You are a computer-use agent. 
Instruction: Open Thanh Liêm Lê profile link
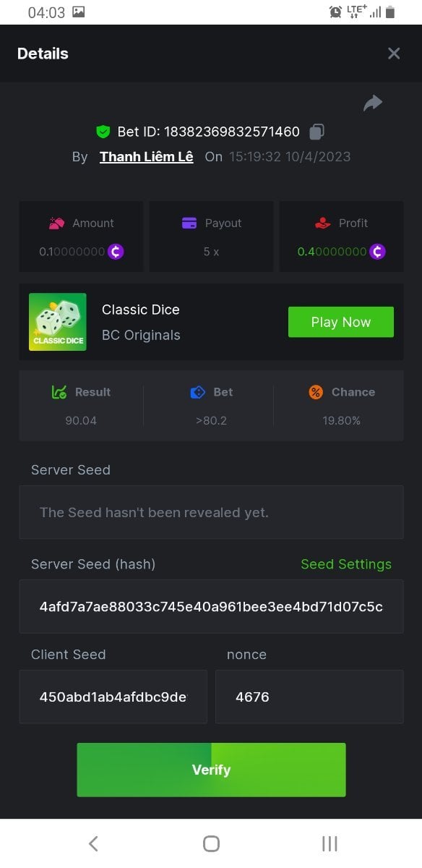pos(147,156)
